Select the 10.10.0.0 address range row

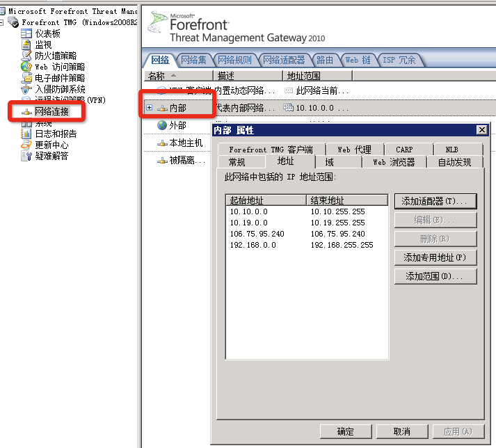click(307, 211)
